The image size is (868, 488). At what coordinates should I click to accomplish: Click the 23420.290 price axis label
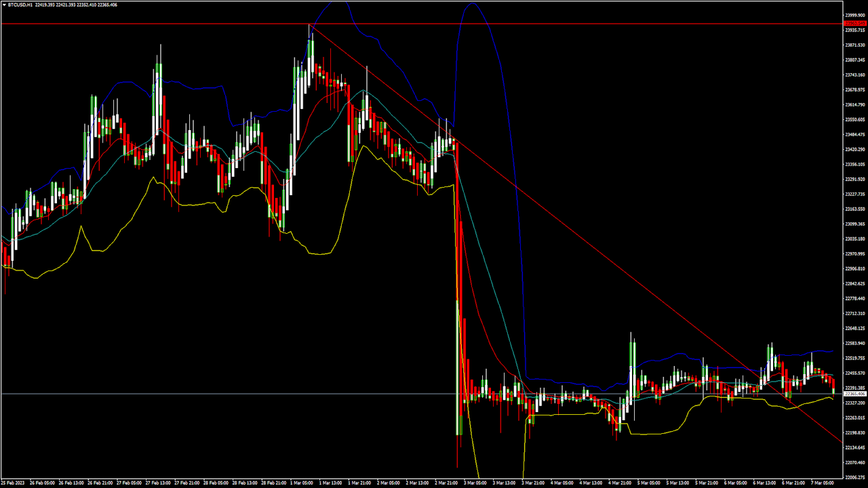pyautogui.click(x=854, y=149)
